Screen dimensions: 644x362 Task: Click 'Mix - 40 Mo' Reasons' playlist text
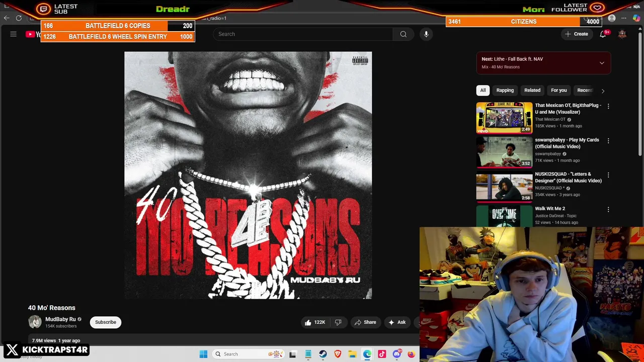[x=501, y=67]
